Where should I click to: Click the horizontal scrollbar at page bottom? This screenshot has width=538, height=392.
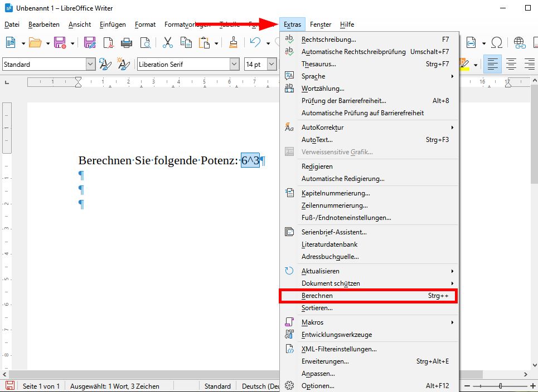(139, 374)
